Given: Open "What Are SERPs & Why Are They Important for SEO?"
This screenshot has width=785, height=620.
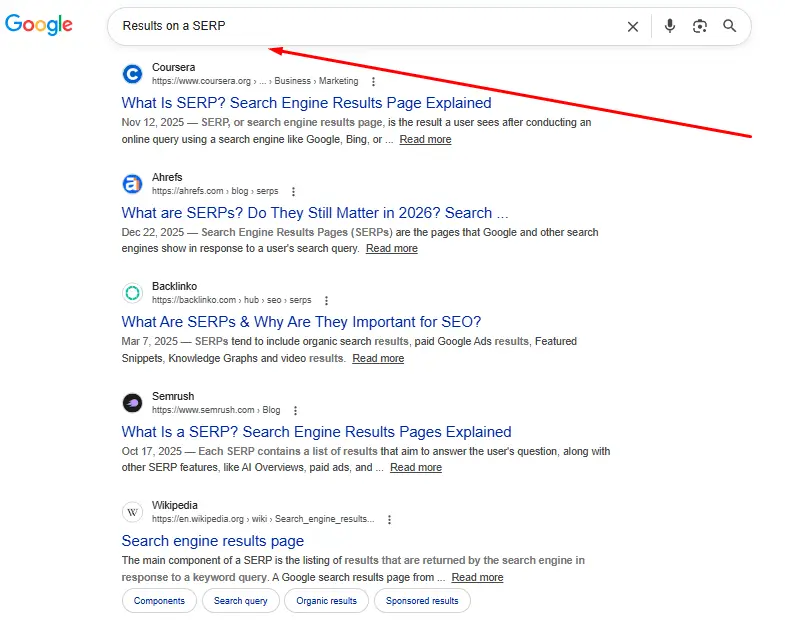Looking at the screenshot, I should tap(301, 322).
